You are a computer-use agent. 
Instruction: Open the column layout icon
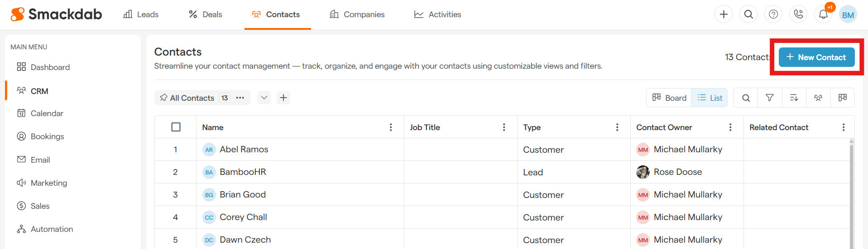click(842, 98)
